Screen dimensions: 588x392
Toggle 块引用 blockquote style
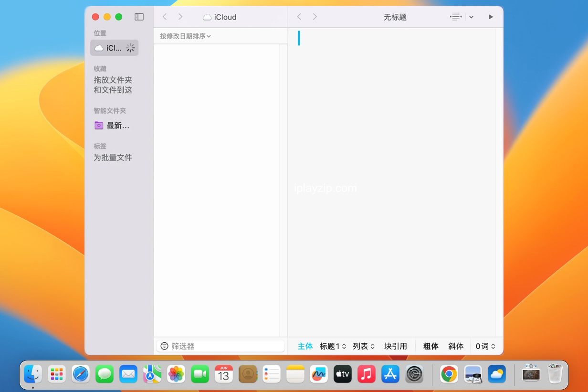(396, 346)
